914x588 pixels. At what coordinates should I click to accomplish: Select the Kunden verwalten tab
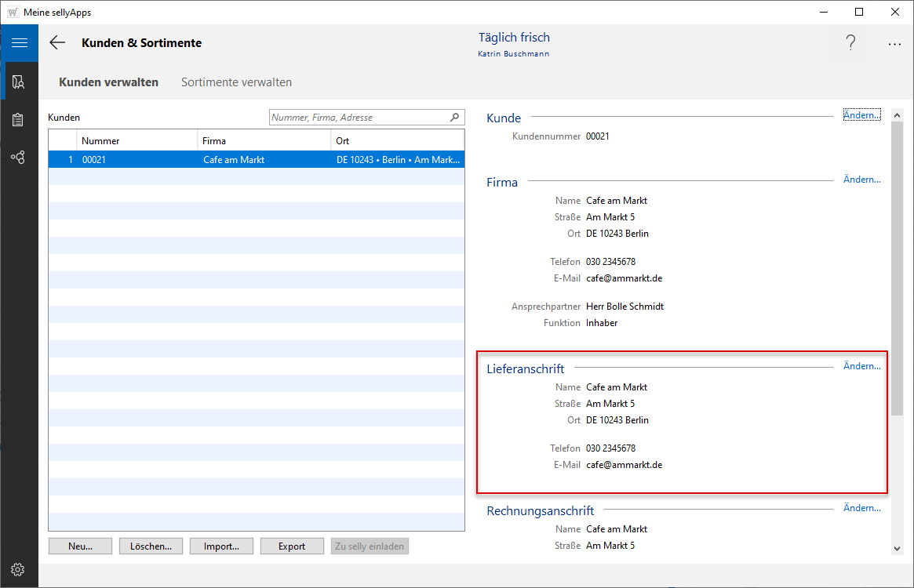click(x=108, y=82)
